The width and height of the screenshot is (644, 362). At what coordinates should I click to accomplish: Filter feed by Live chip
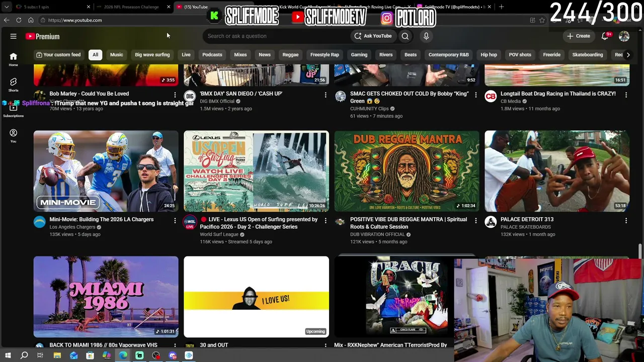[x=186, y=55]
